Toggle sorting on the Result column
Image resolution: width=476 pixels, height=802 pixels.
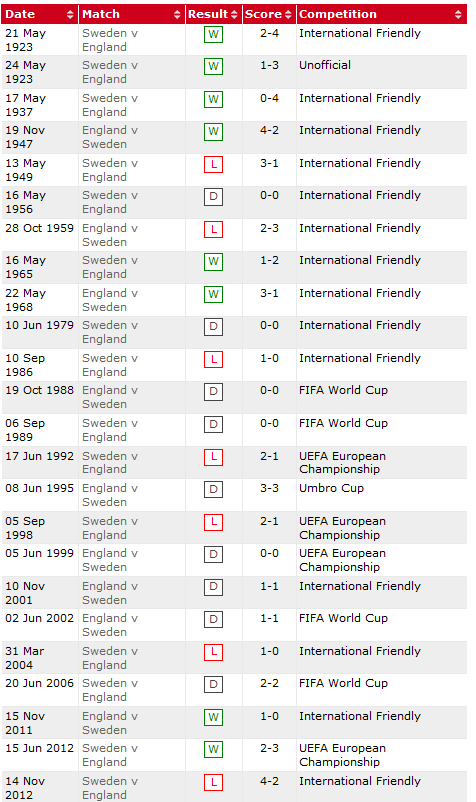234,15
